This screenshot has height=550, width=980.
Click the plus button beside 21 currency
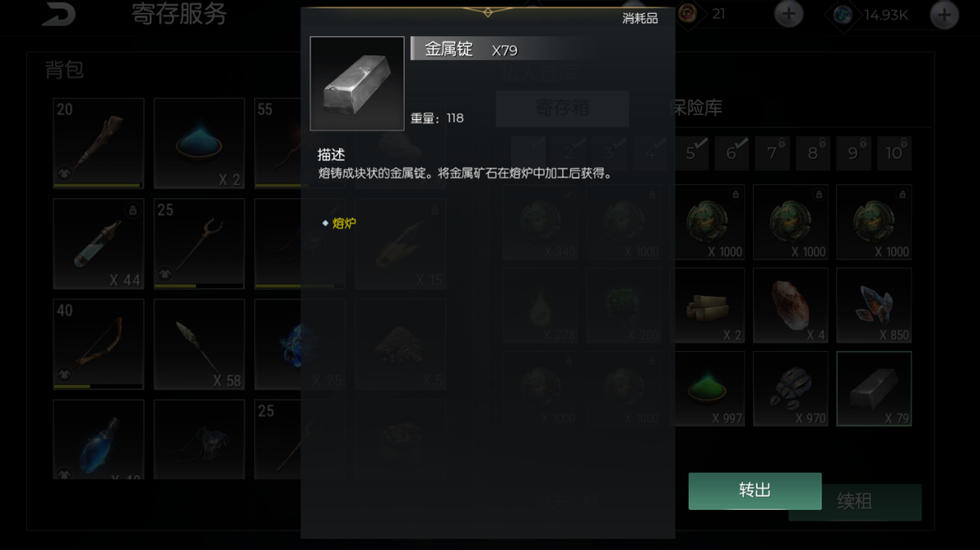788,14
